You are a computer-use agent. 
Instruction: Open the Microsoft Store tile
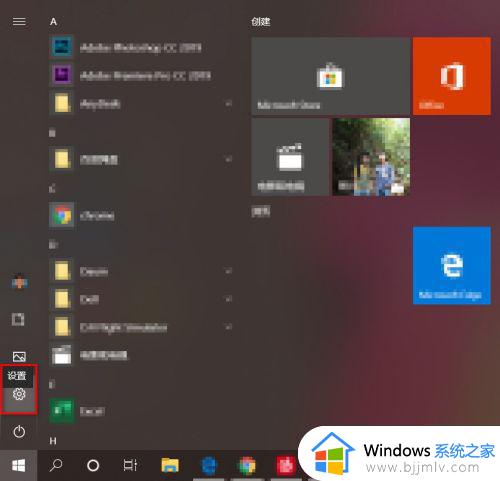tap(330, 76)
